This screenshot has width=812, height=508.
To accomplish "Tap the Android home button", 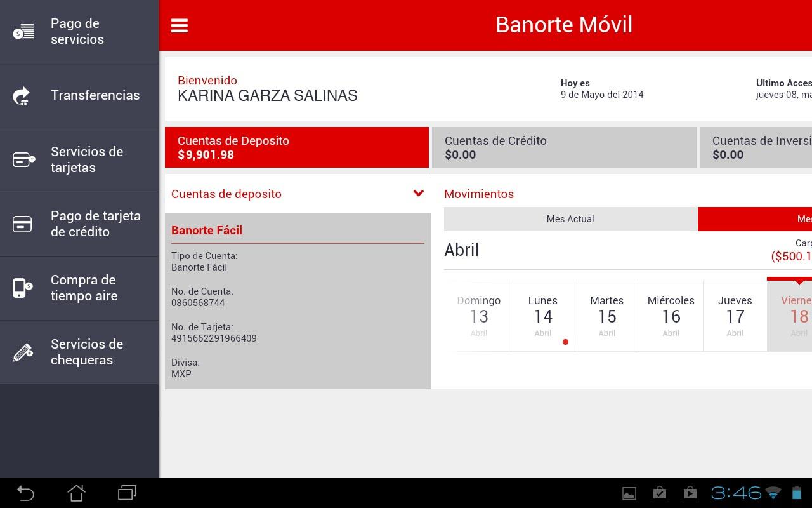I will [76, 493].
